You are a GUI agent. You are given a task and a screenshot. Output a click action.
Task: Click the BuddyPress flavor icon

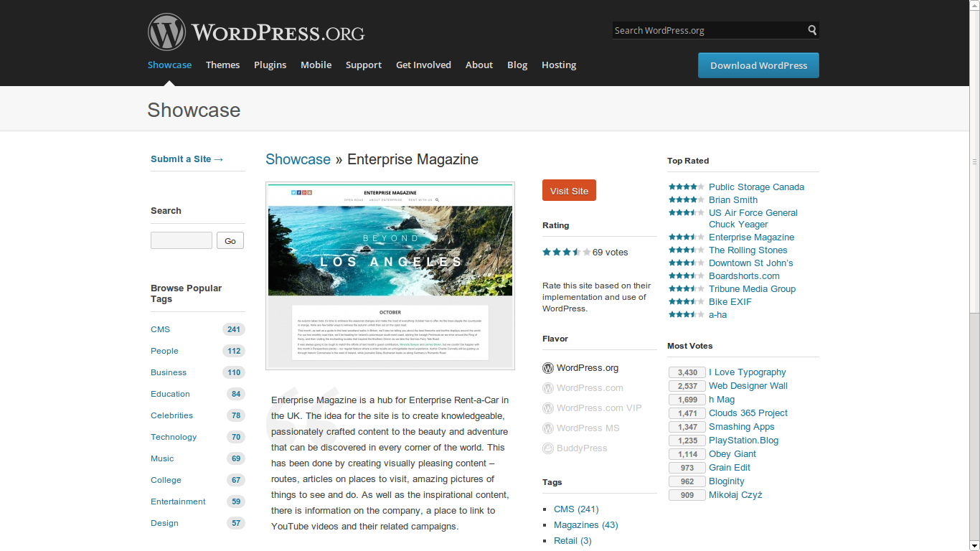point(548,448)
